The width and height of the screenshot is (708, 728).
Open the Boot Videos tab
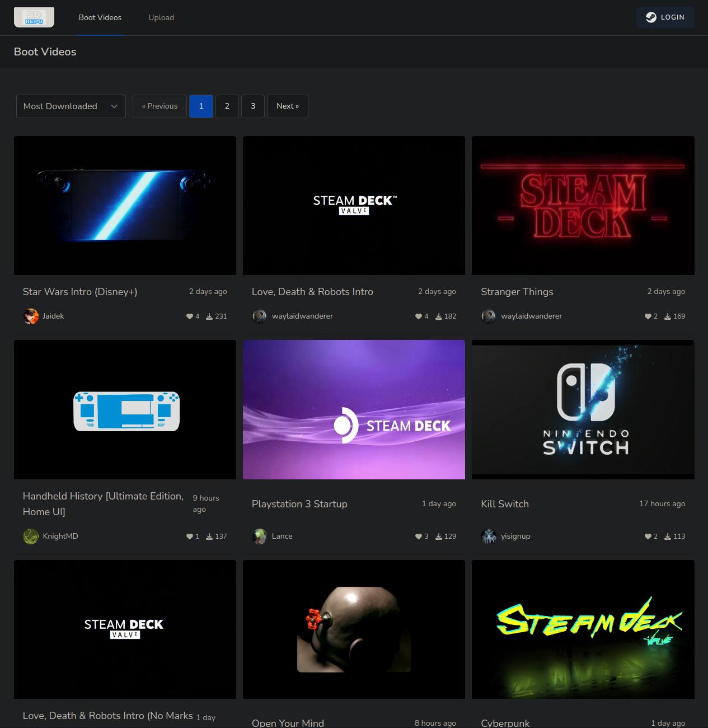100,17
